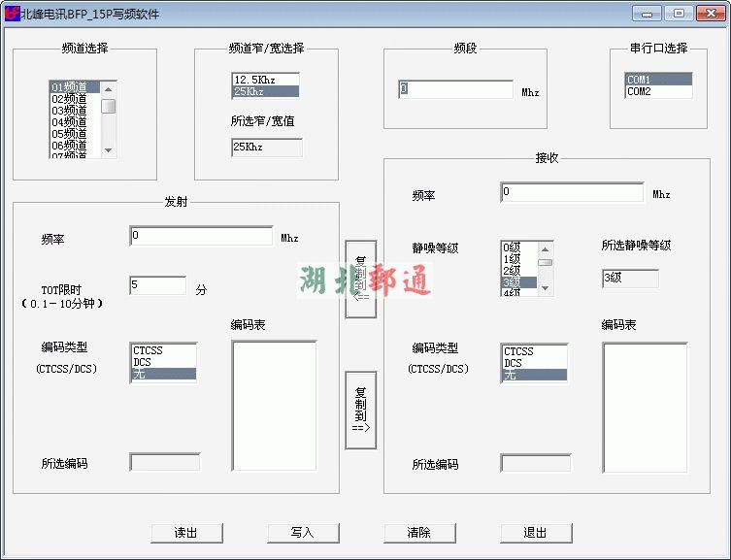Select 03频道 in channel list
The height and width of the screenshot is (560, 731).
(70, 111)
